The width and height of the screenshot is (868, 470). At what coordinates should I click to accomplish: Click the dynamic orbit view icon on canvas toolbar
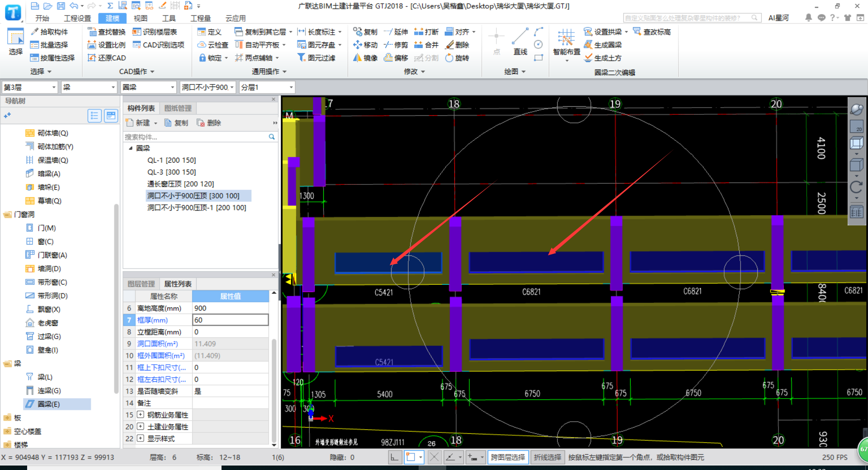click(857, 109)
